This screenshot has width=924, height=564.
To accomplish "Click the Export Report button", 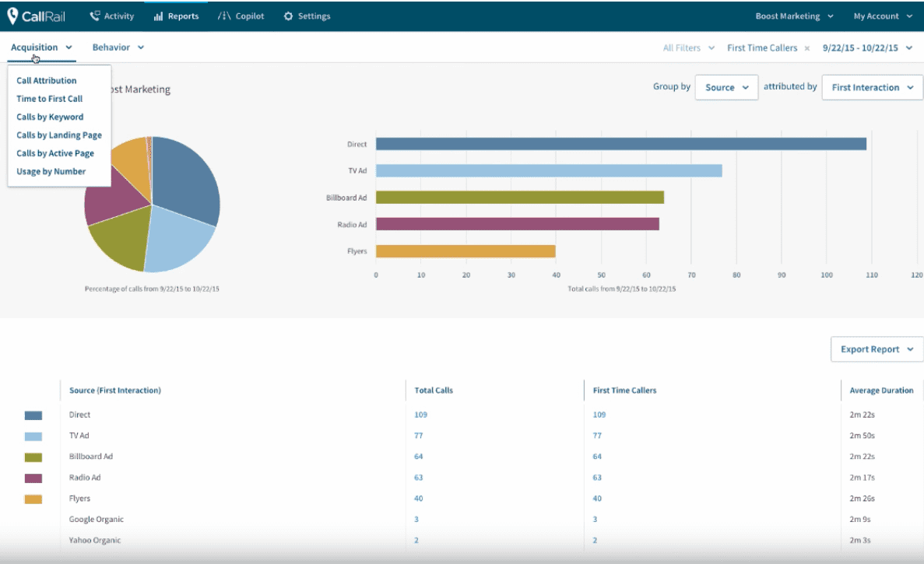I will (x=877, y=349).
